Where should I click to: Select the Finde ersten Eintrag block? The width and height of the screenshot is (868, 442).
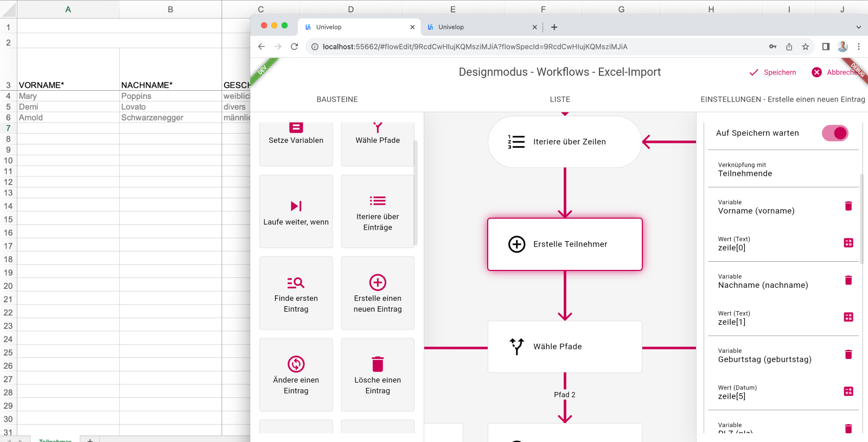coord(296,293)
